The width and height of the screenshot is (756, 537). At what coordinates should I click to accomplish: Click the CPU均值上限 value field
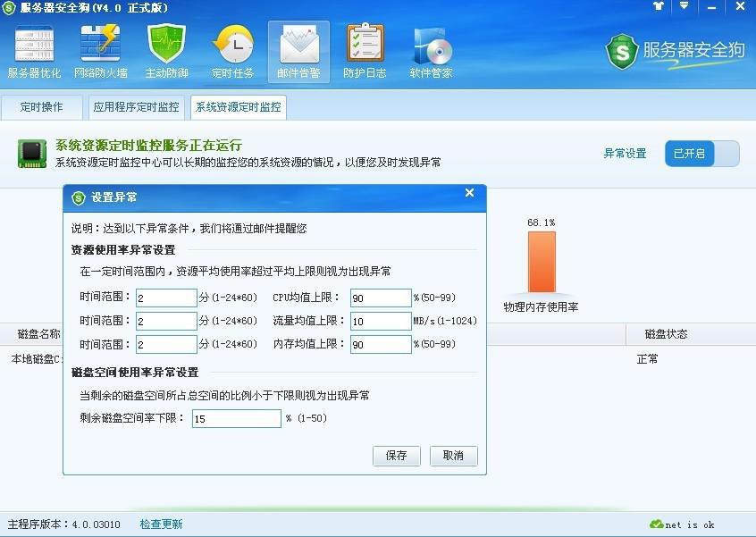click(x=380, y=296)
